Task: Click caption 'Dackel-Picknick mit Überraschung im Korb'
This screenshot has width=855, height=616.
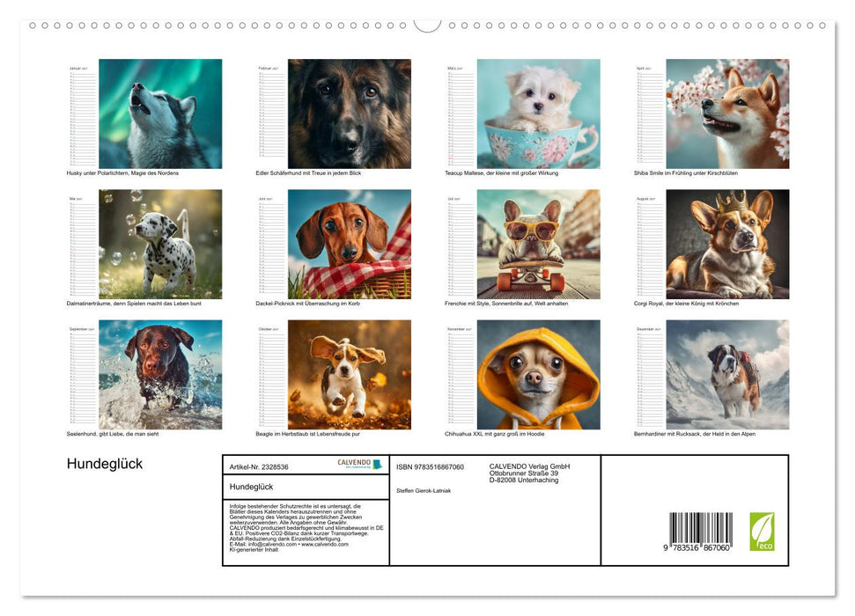Action: pyautogui.click(x=308, y=304)
